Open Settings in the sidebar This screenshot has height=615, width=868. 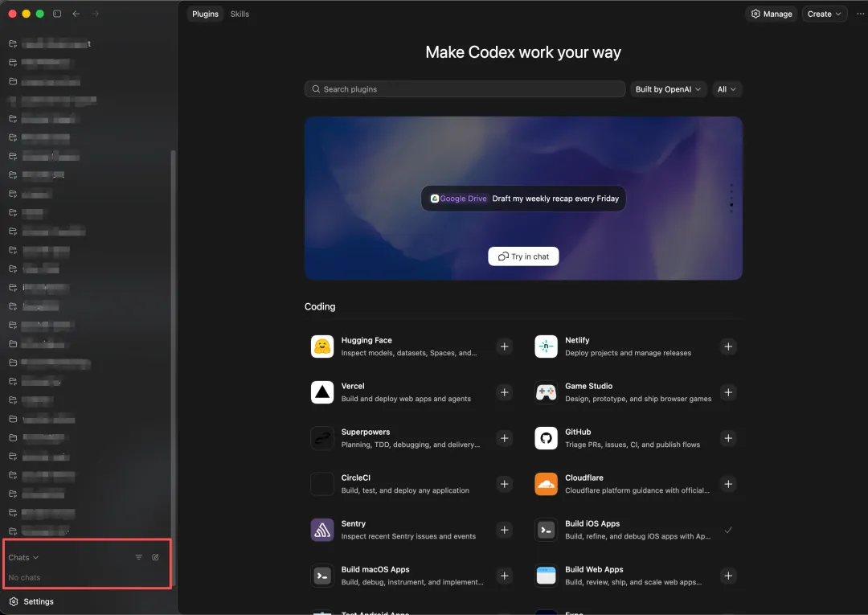click(x=32, y=601)
